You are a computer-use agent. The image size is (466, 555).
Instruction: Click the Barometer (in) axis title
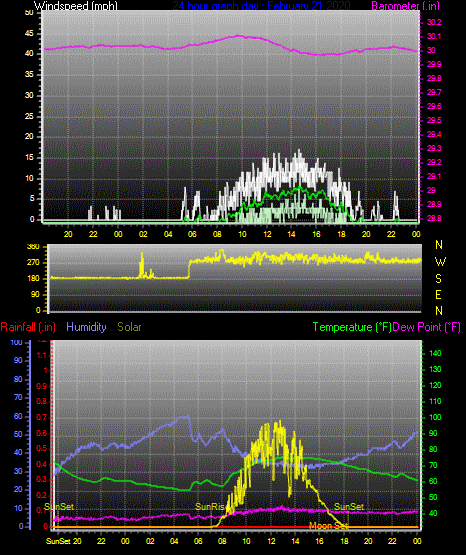coord(405,5)
